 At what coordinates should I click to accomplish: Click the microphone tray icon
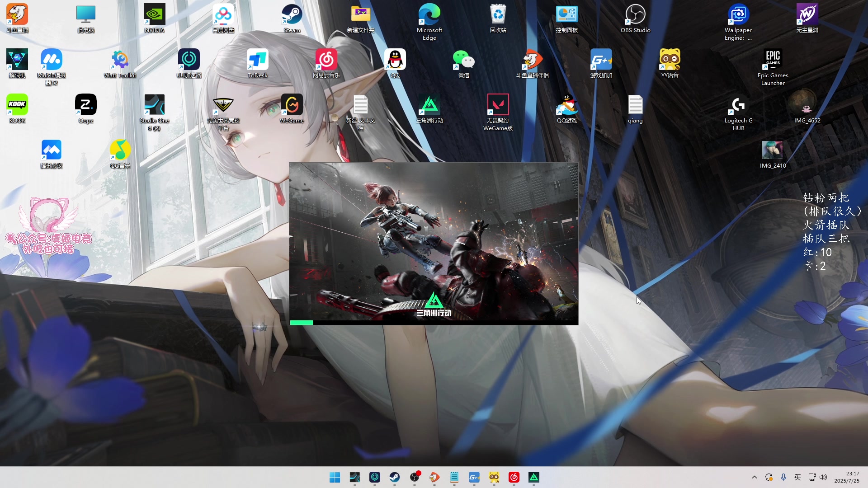click(x=783, y=477)
